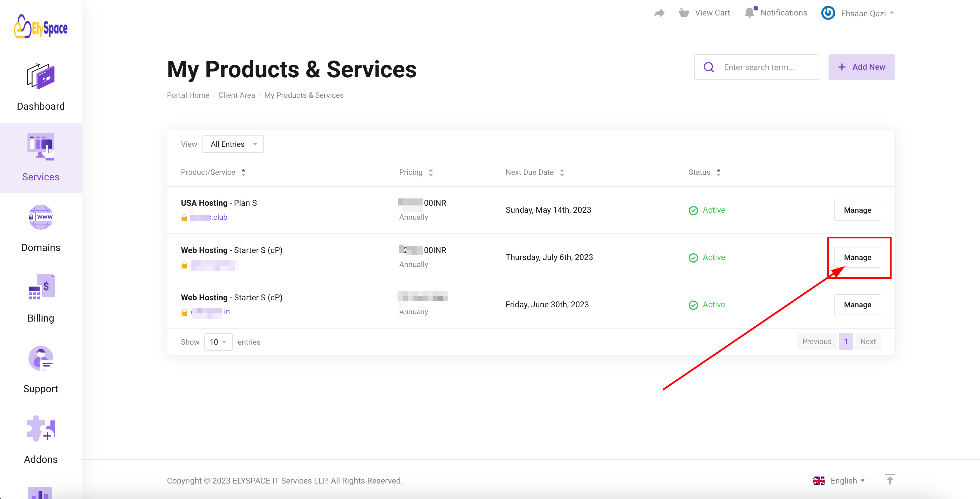
Task: Go to Previous page
Action: 817,341
